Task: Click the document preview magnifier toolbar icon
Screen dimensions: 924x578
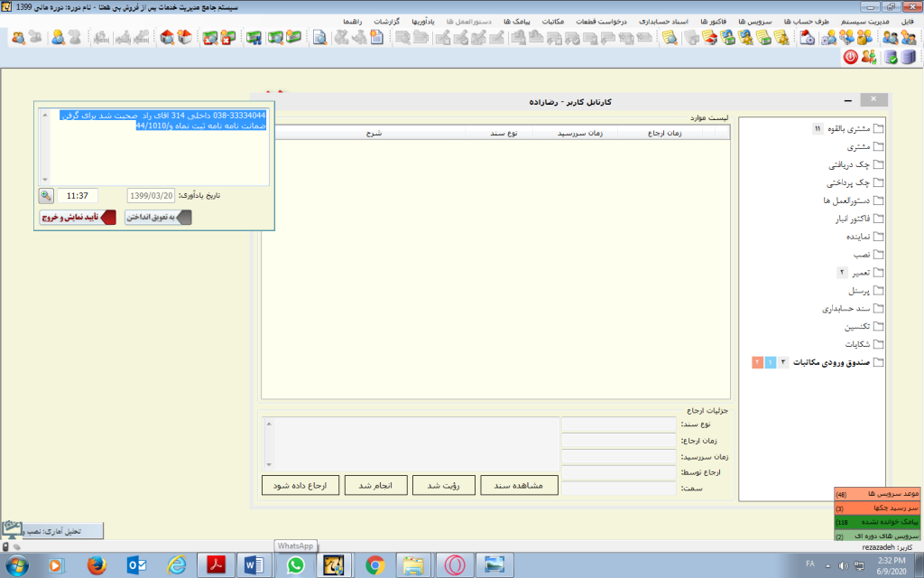Action: click(x=319, y=37)
